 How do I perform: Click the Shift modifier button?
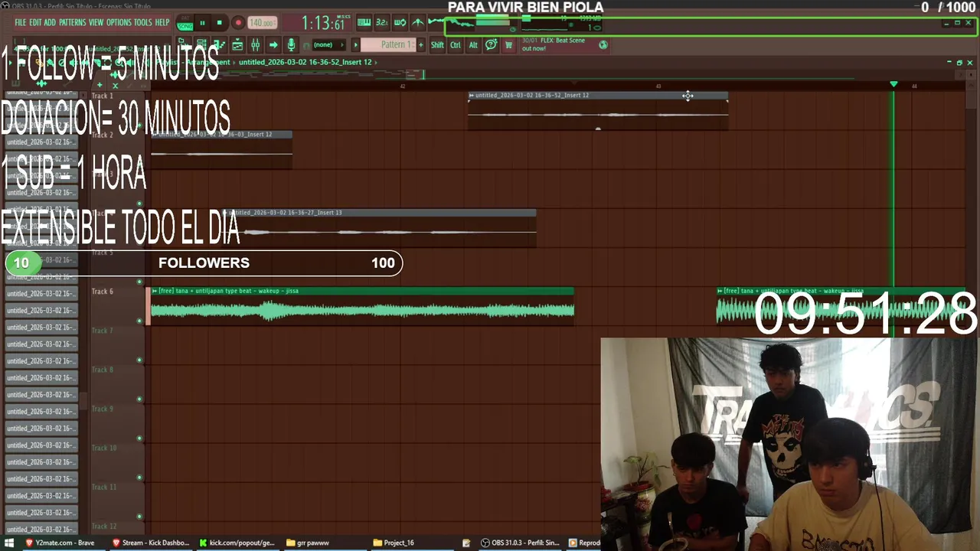tap(437, 44)
